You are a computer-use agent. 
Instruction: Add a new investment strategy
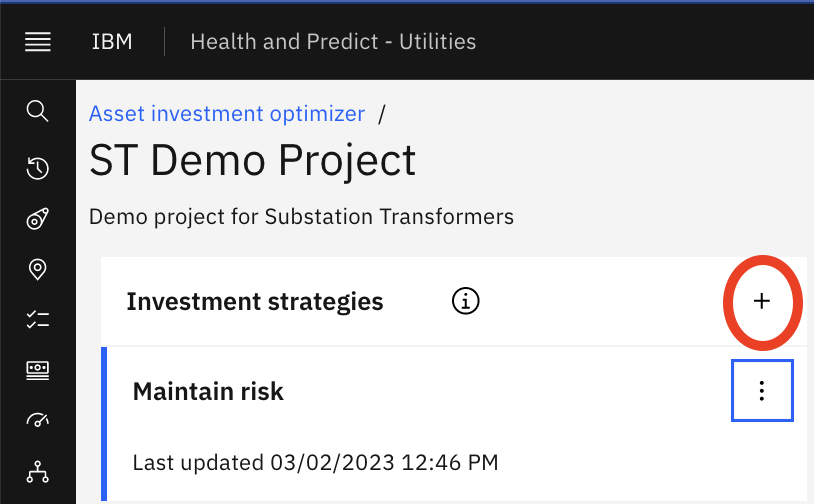click(x=762, y=301)
